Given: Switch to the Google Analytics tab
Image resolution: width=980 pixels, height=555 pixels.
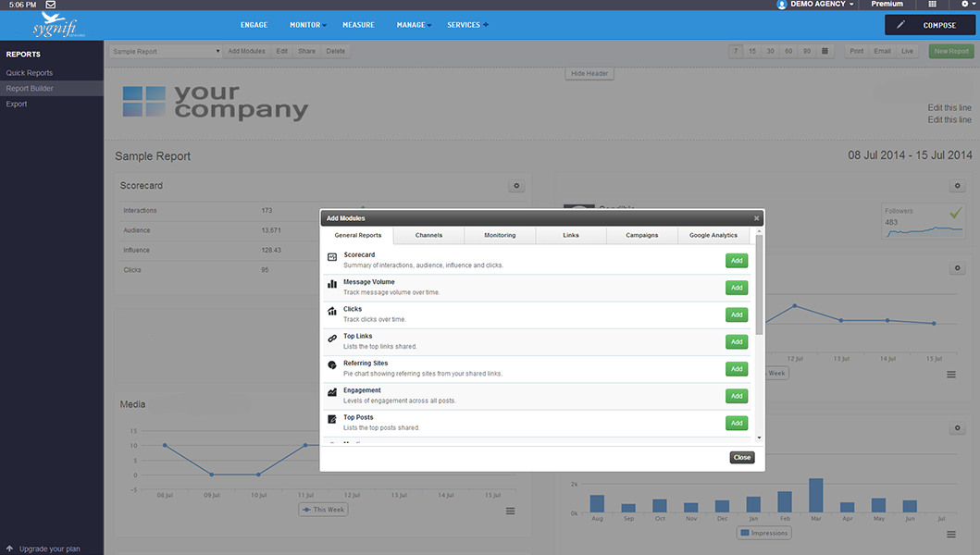Looking at the screenshot, I should coord(713,235).
